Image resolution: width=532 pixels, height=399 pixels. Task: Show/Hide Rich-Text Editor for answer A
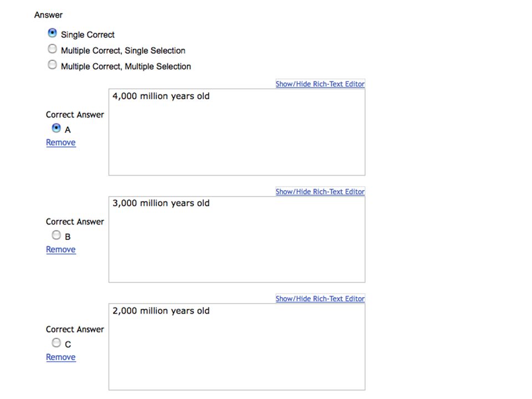point(320,84)
